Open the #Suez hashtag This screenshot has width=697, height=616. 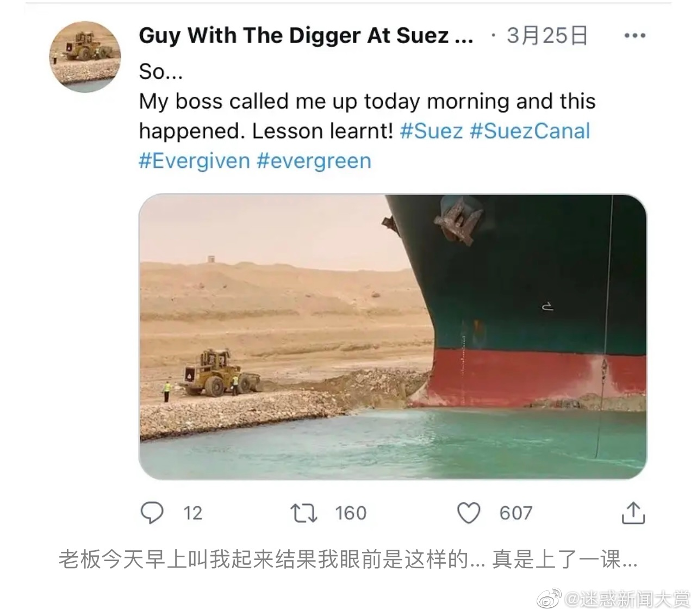click(431, 131)
